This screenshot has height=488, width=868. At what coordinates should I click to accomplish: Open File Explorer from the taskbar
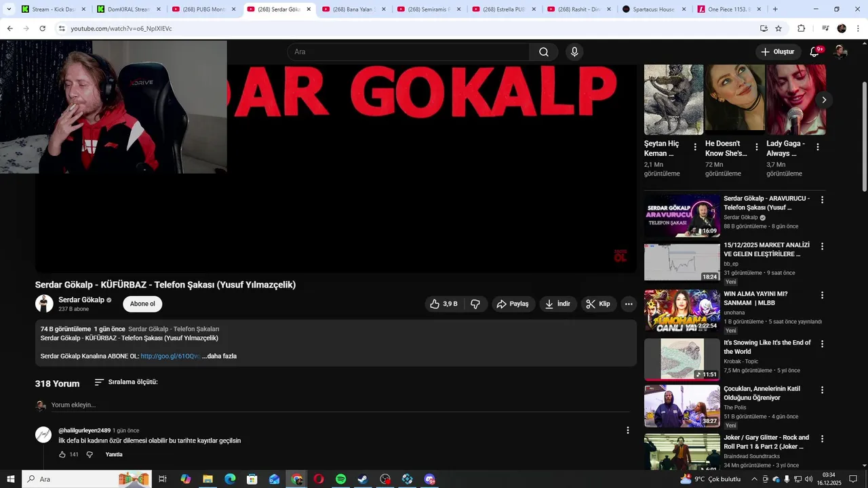pyautogui.click(x=208, y=479)
